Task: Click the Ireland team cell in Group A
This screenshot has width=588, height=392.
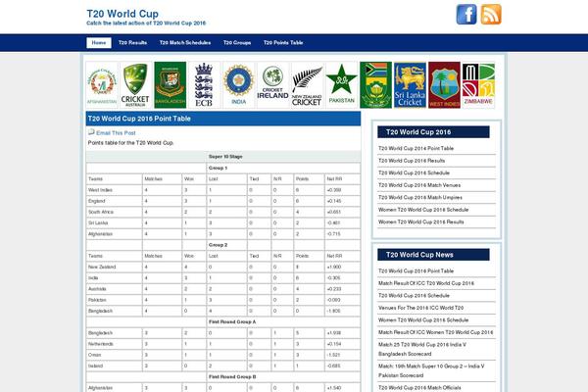Action: [x=115, y=366]
